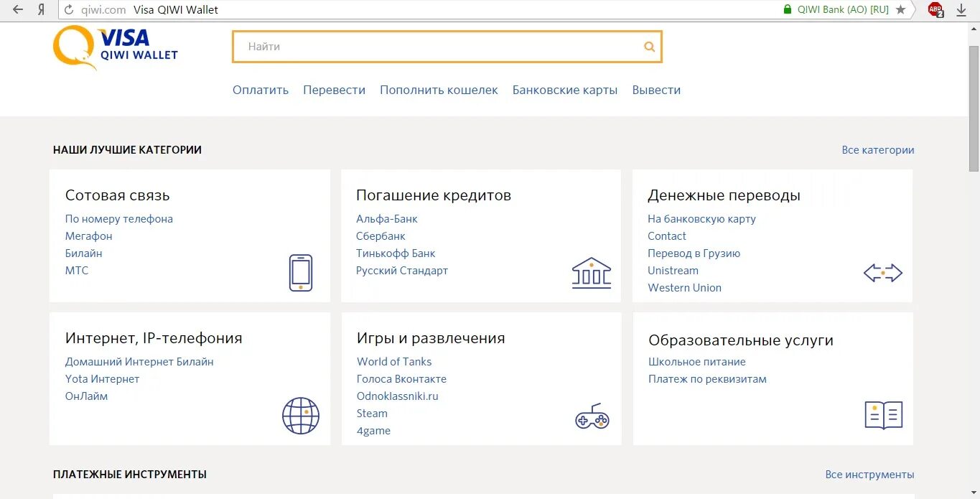The width and height of the screenshot is (980, 499).
Task: Select the Голоса Вконтакте link
Action: (x=401, y=379)
